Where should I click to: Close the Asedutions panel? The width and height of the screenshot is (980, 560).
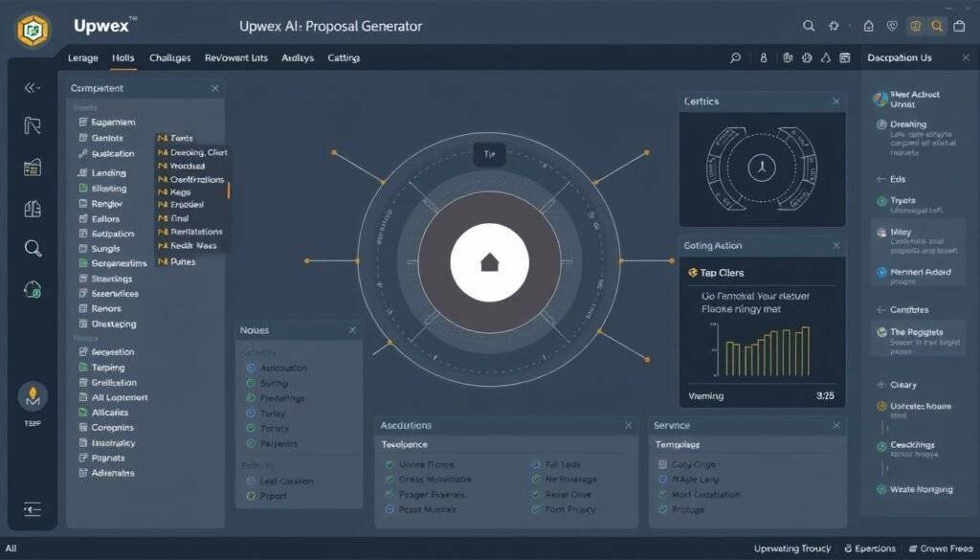(628, 425)
